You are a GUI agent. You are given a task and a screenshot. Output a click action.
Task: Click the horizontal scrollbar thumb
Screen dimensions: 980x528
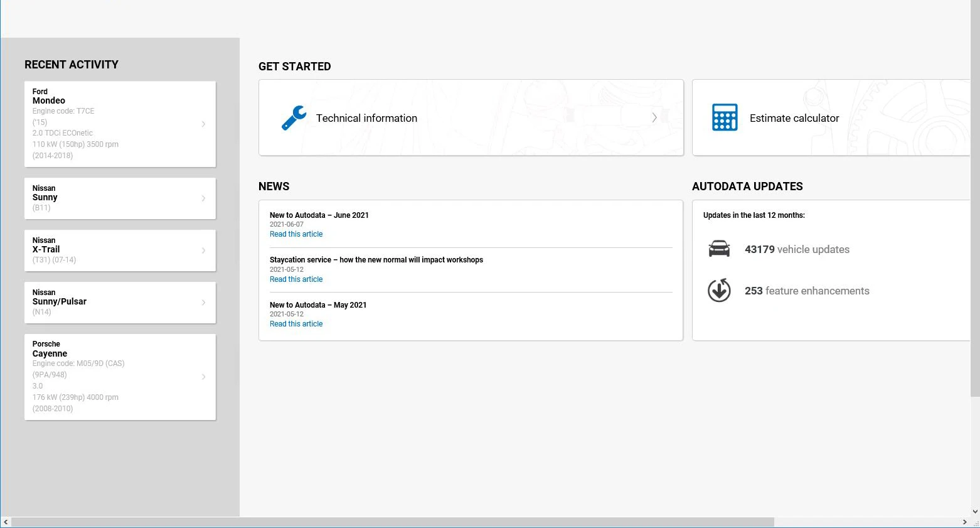click(x=393, y=522)
